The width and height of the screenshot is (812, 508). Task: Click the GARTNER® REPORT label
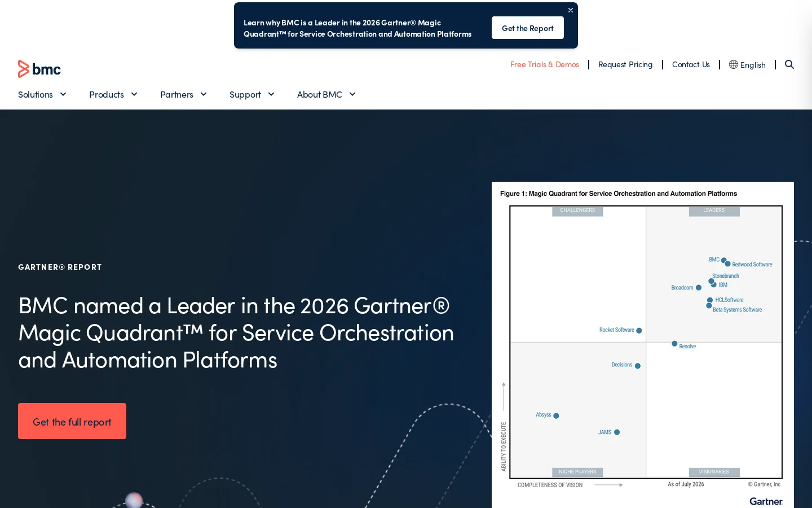click(60, 267)
